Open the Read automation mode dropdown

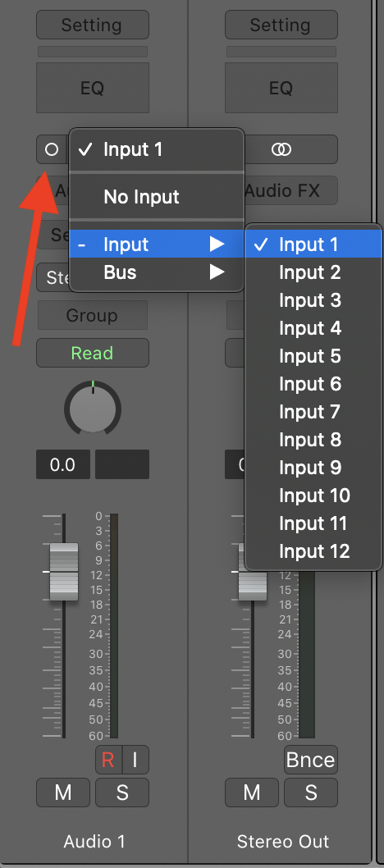93,353
